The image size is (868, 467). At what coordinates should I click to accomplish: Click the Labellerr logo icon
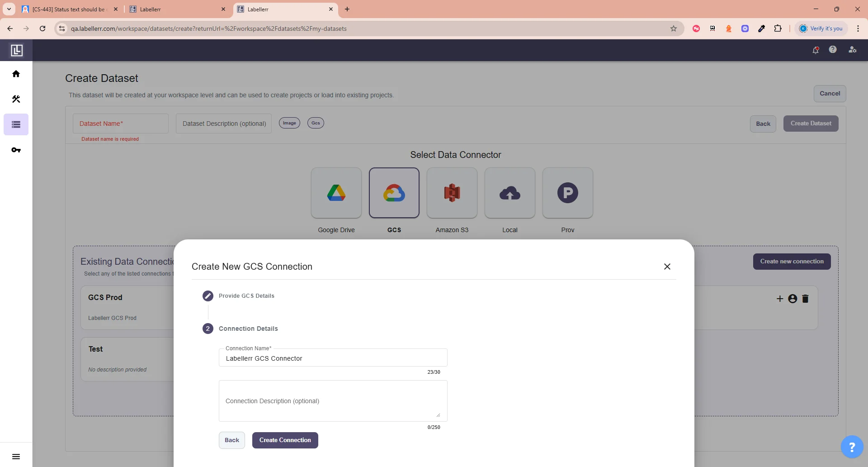tap(16, 50)
